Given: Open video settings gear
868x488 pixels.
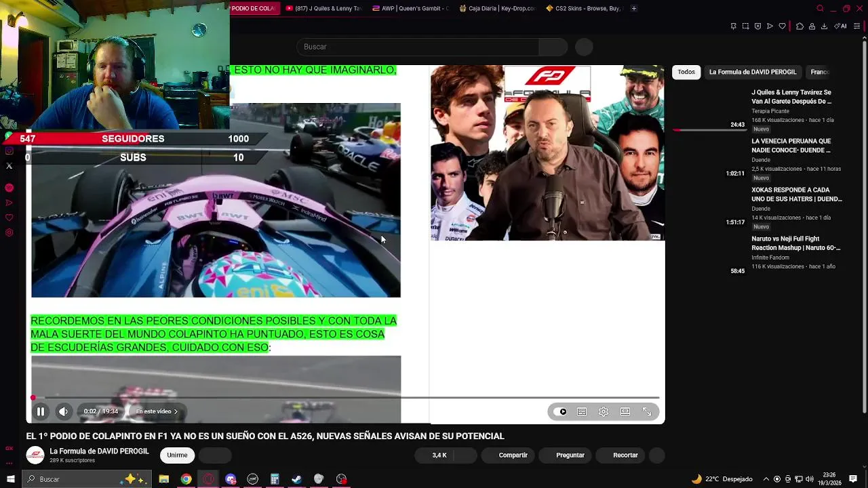Looking at the screenshot, I should pyautogui.click(x=604, y=411).
